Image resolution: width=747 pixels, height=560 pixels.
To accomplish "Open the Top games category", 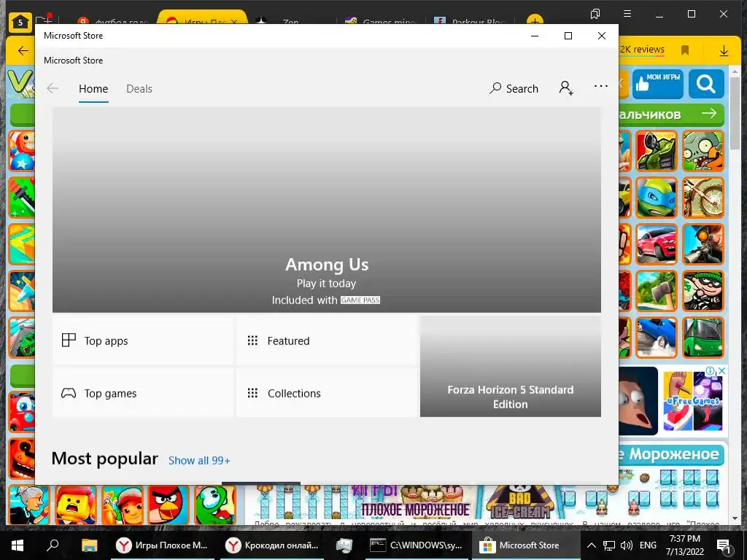I will 143,393.
